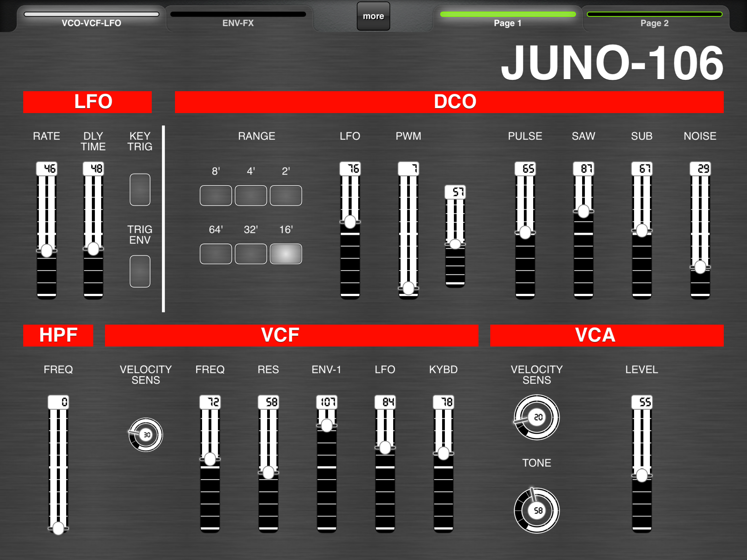Viewport: 747px width, 560px height.
Task: Click the DLY TIME slider handle
Action: click(x=93, y=249)
